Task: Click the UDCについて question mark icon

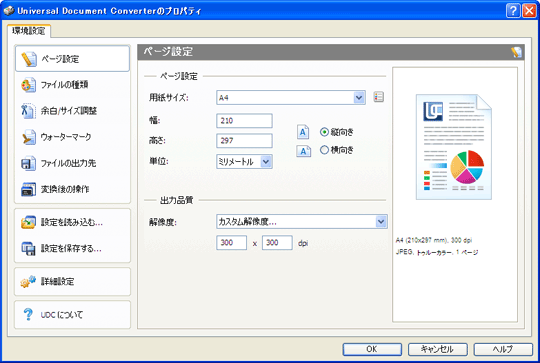Action: pyautogui.click(x=28, y=314)
